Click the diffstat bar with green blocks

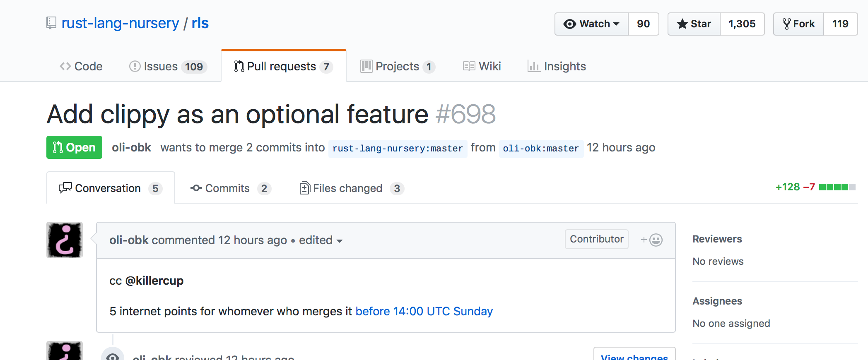tap(837, 187)
